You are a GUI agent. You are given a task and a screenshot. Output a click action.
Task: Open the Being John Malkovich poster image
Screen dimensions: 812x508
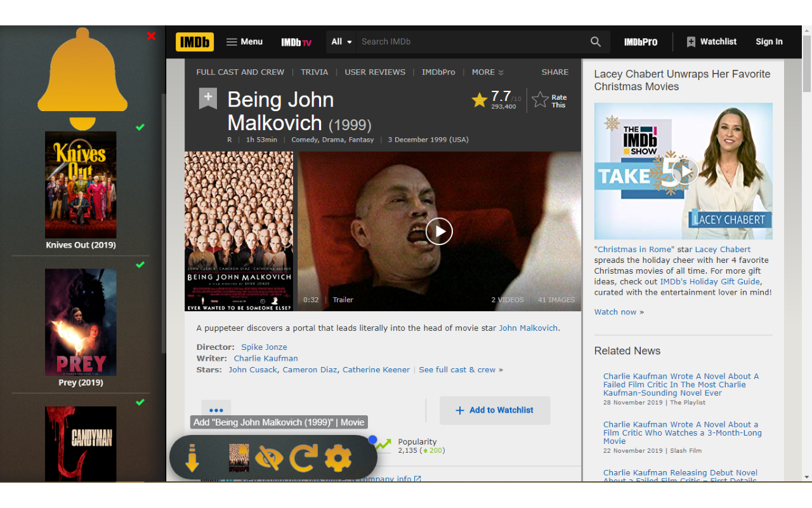[239, 231]
